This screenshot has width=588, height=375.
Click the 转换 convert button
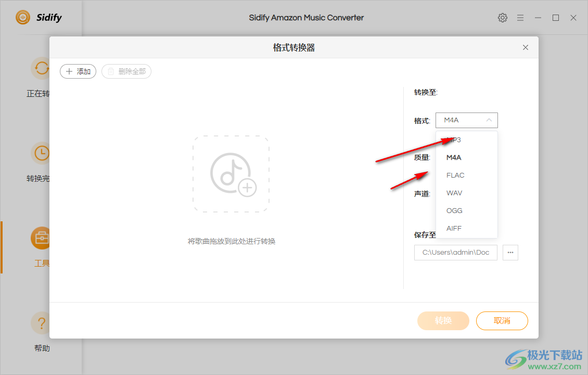coord(443,320)
